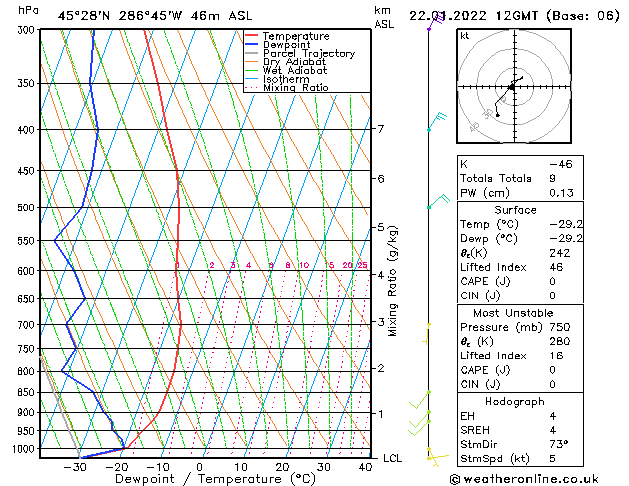The height and width of the screenshot is (486, 629).
Task: Click the LCL label on right axis
Action: [392, 458]
